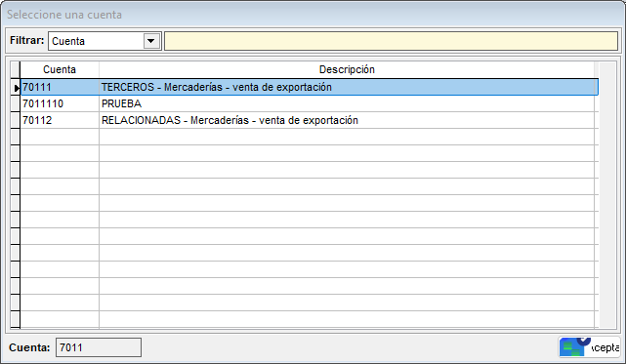Click the row selector arrow for 70111
The image size is (626, 364).
(x=16, y=88)
